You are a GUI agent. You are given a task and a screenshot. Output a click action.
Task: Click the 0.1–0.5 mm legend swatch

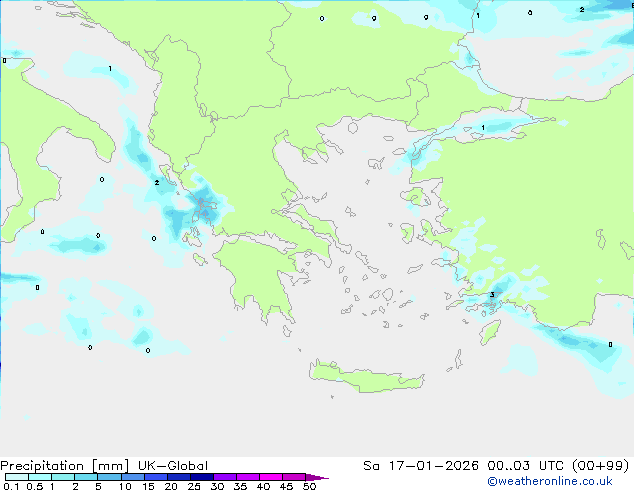point(17,477)
